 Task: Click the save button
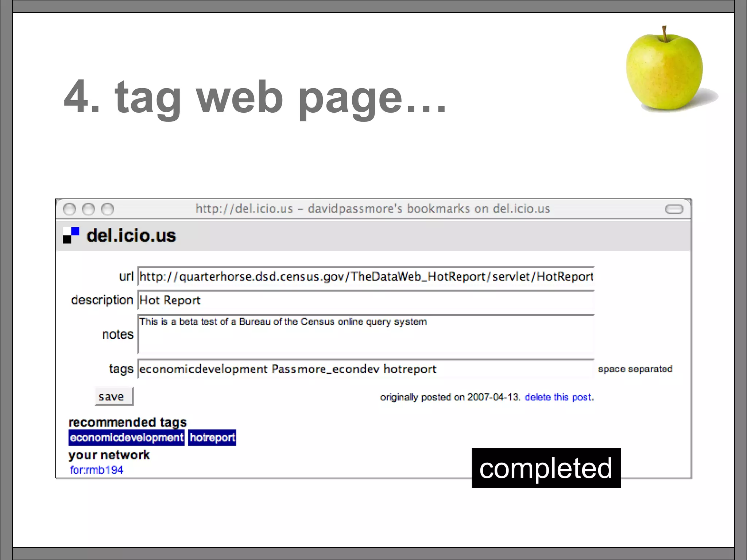point(114,396)
